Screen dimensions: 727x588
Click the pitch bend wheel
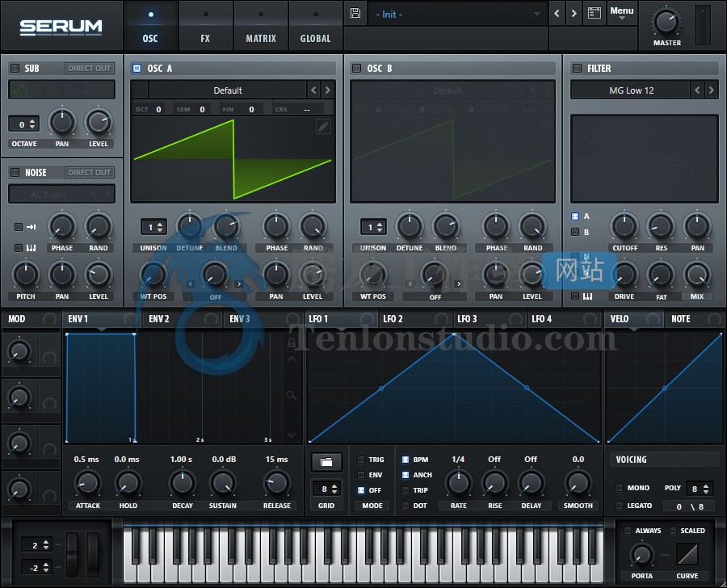click(x=73, y=555)
